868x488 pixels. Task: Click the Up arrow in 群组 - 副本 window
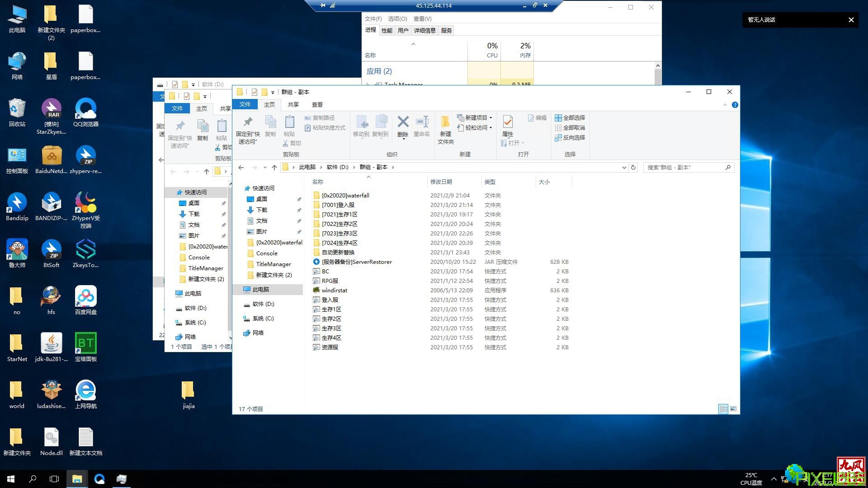tap(274, 168)
